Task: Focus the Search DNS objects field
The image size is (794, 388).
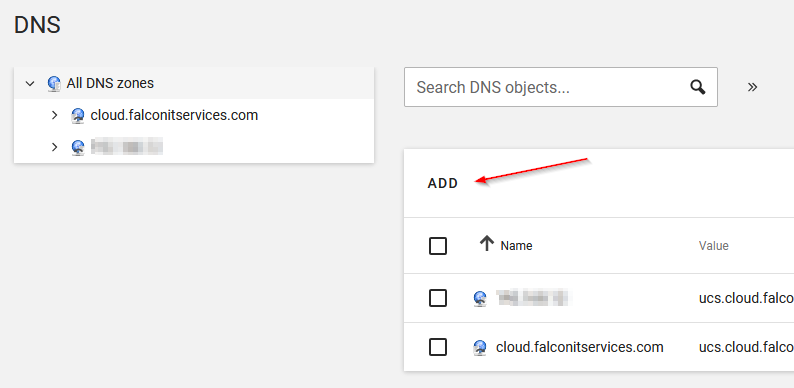Action: pyautogui.click(x=561, y=87)
